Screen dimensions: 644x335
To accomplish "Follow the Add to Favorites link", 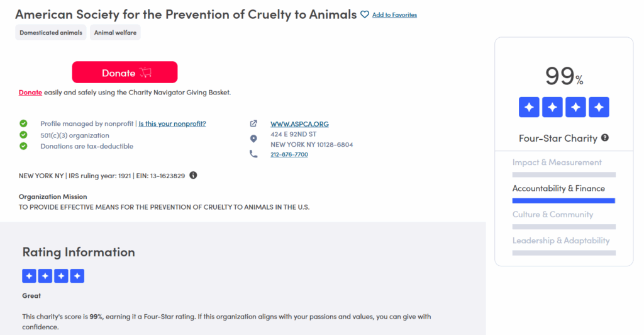I will click(x=394, y=15).
